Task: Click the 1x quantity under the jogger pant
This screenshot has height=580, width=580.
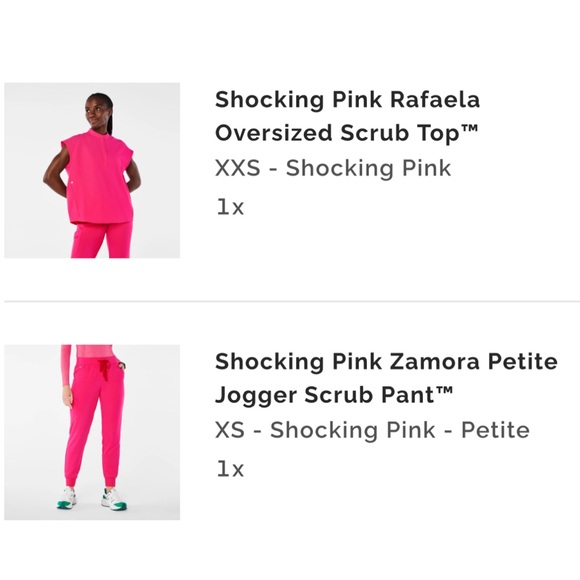Action: tap(230, 469)
